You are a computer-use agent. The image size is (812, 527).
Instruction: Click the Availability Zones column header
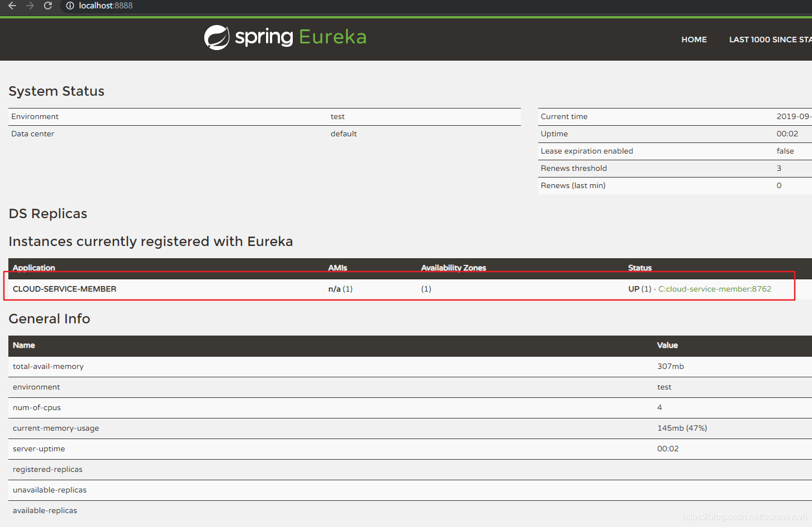pos(454,268)
